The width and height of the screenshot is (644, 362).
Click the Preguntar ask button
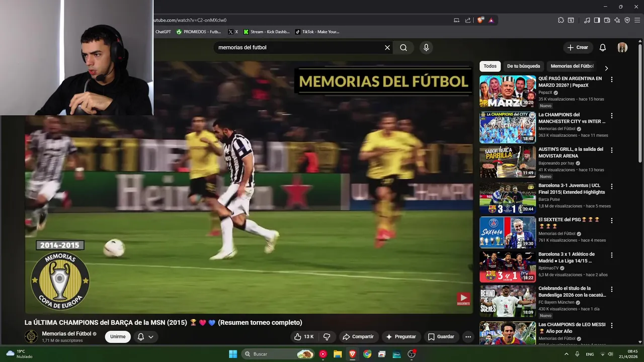(x=400, y=337)
